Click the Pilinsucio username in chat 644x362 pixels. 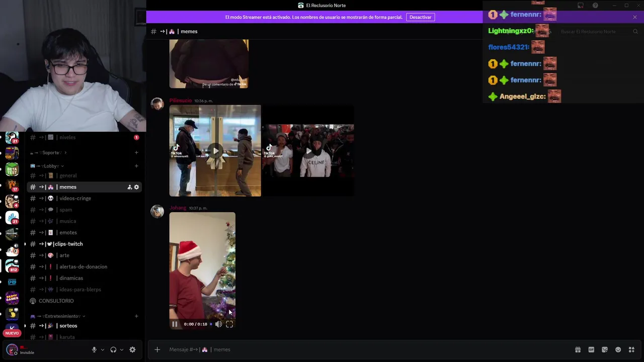click(181, 101)
